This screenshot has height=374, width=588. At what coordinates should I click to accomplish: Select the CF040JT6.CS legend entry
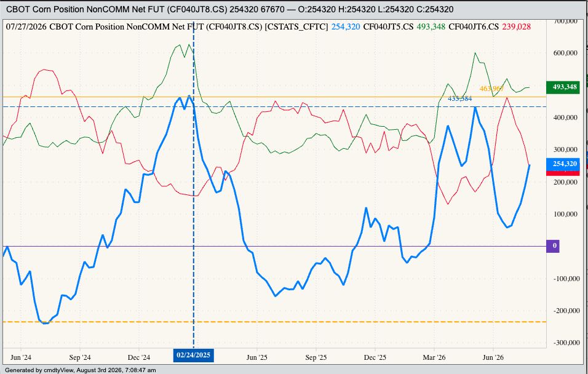coord(474,26)
